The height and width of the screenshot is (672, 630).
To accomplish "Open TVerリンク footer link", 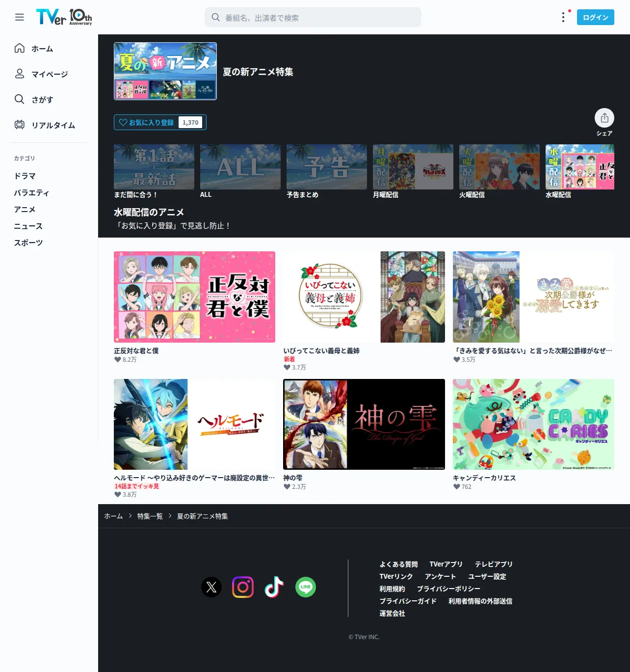I will coord(396,577).
